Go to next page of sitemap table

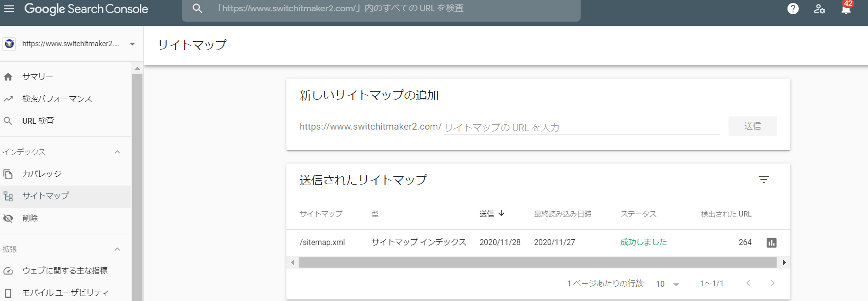coord(773,283)
